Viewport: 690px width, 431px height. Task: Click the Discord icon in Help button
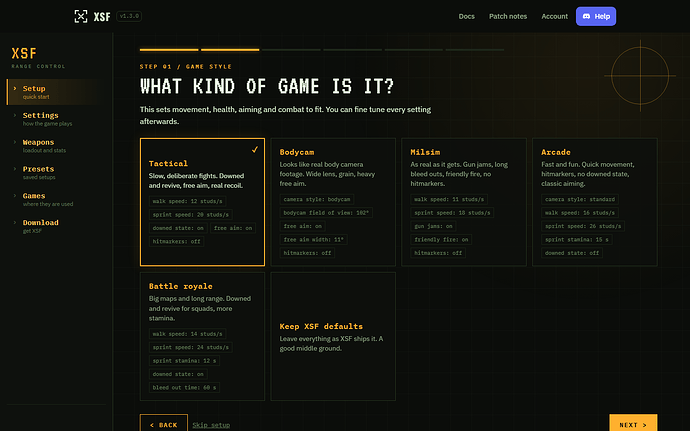pos(586,16)
